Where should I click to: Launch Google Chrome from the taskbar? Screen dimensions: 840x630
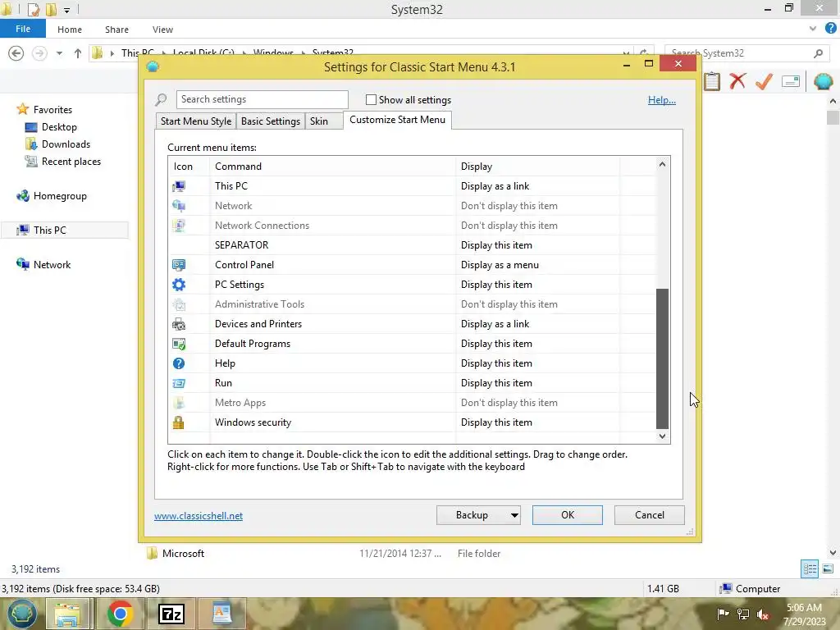(x=120, y=614)
